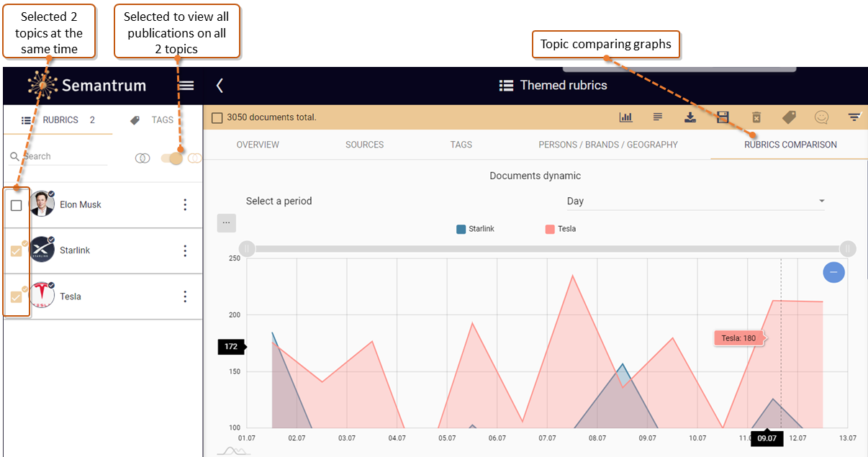Click the Themed rubrics title

tap(564, 86)
